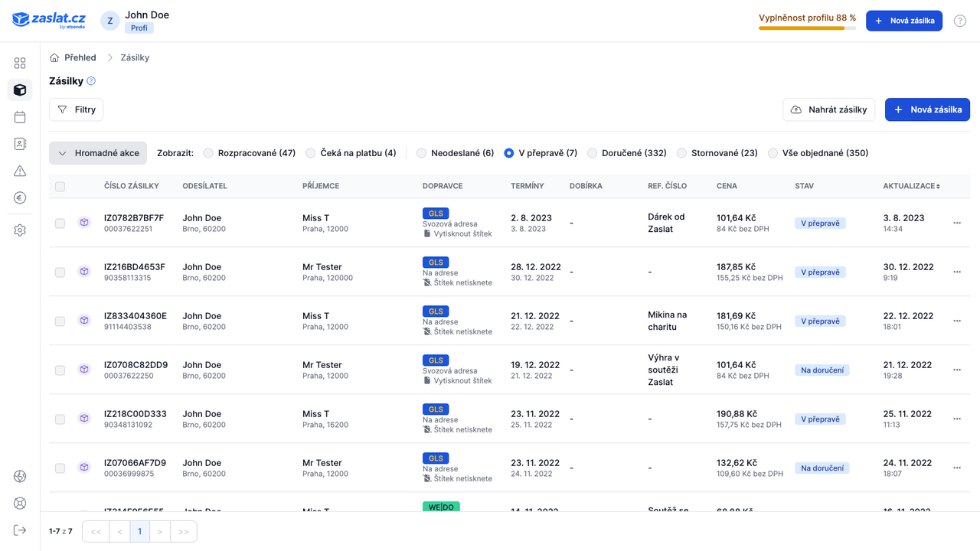Open the settings gear icon in sidebar
Image resolution: width=980 pixels, height=551 pixels.
20,230
